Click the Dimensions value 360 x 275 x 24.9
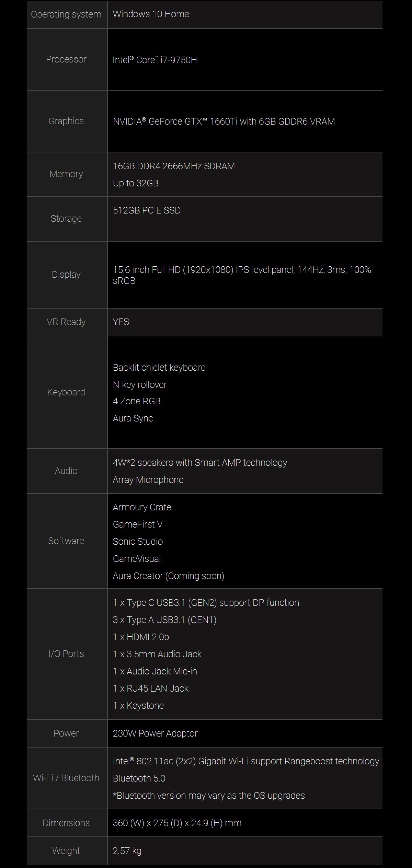412x868 pixels. tap(177, 823)
